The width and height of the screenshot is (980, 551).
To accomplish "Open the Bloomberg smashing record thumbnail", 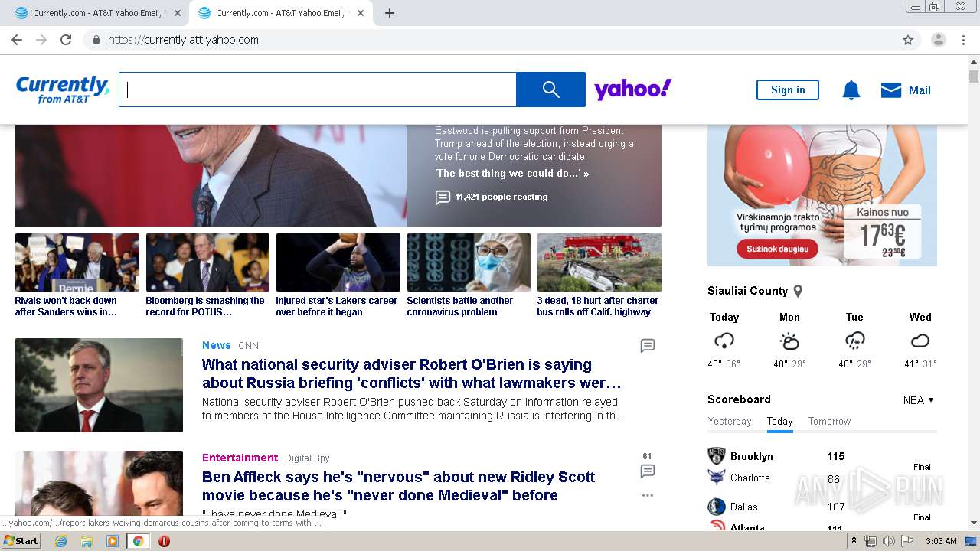I will coord(207,262).
